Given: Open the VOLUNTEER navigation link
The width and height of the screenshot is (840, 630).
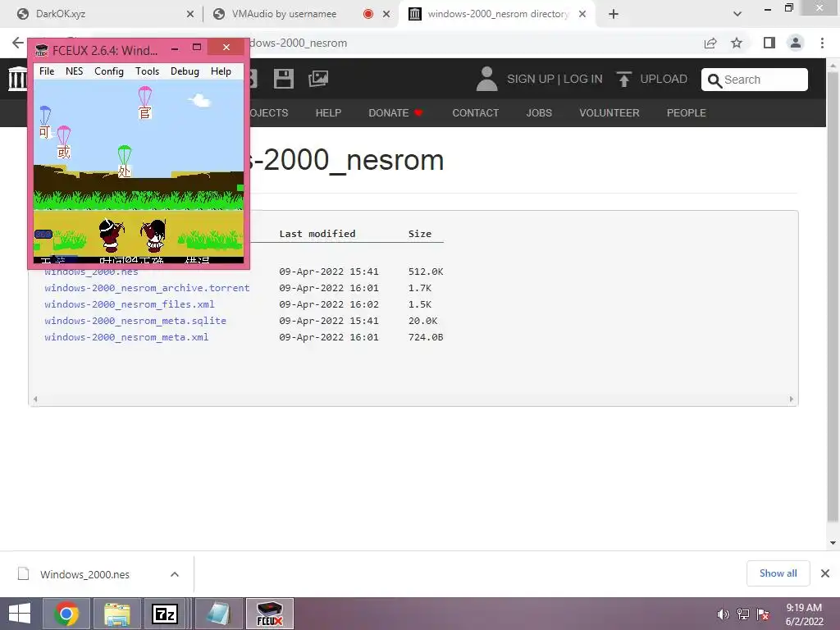Looking at the screenshot, I should point(609,113).
